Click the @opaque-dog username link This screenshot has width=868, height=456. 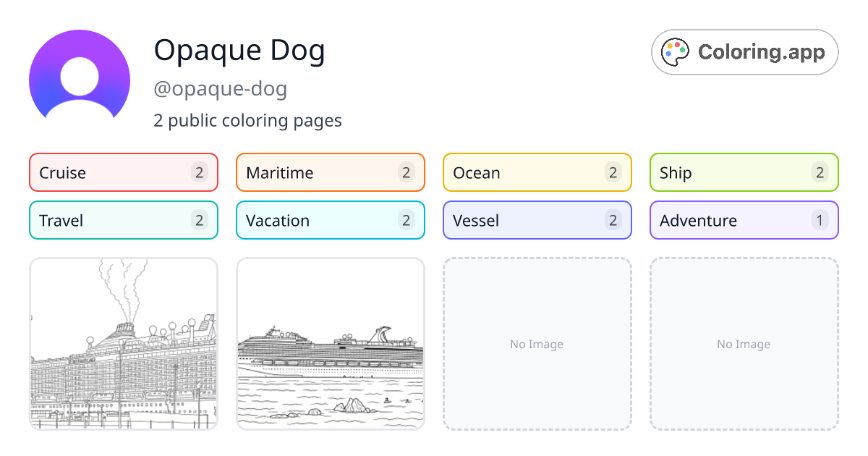221,88
